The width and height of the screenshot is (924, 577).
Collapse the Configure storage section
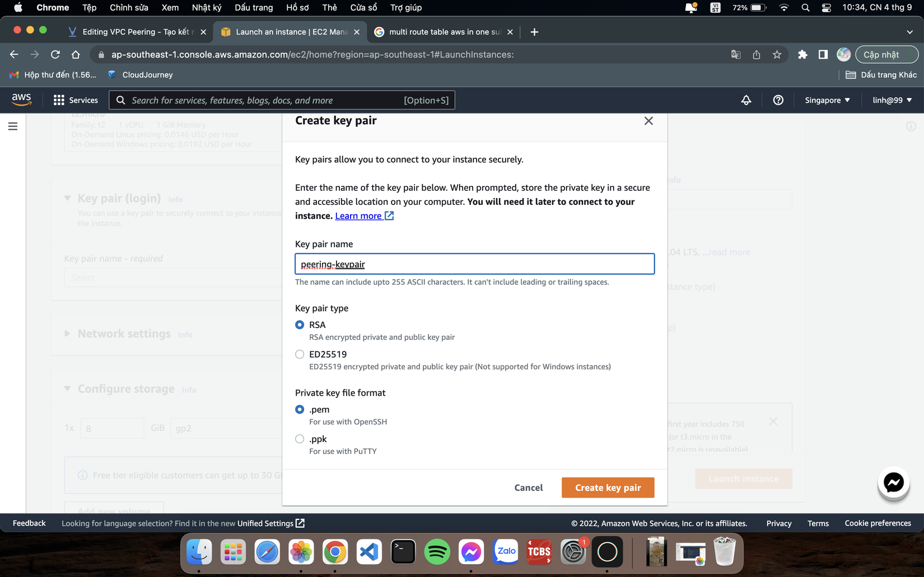click(x=67, y=388)
